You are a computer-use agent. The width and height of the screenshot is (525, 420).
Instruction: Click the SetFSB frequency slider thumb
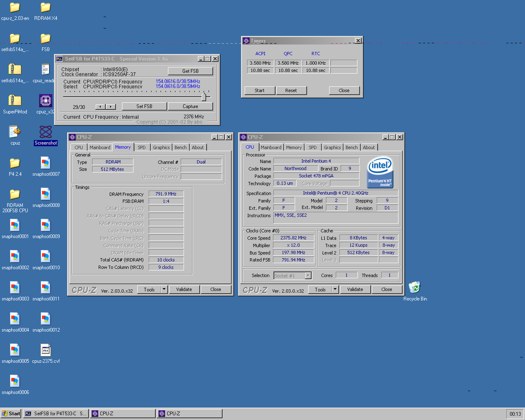click(204, 96)
